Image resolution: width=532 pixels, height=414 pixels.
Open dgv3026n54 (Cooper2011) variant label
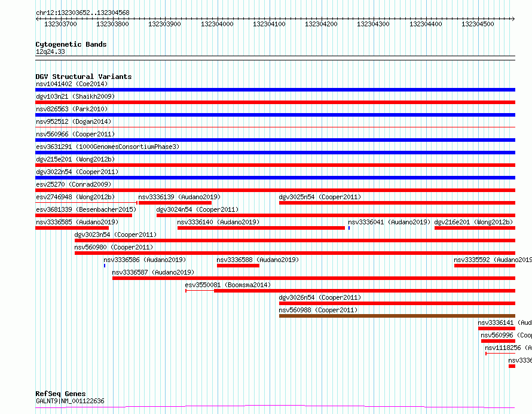tap(320, 297)
